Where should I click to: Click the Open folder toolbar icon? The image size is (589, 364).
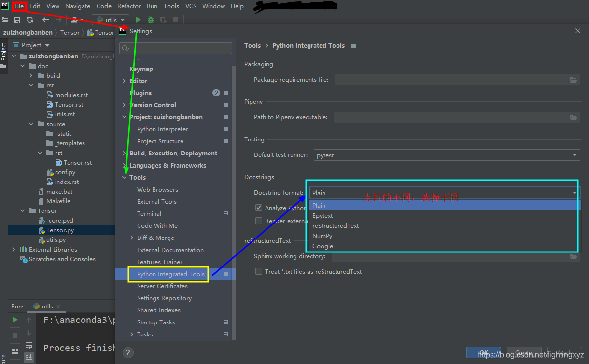click(x=5, y=20)
